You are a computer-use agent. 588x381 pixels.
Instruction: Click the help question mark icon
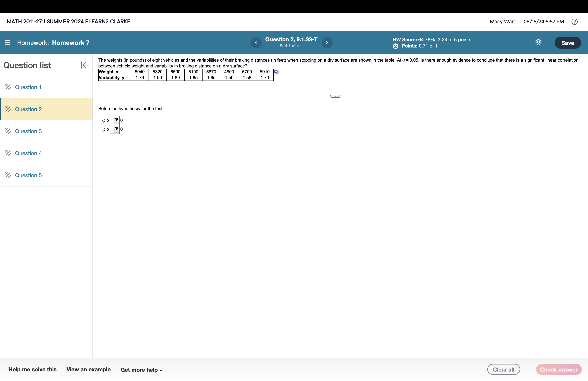pyautogui.click(x=574, y=22)
